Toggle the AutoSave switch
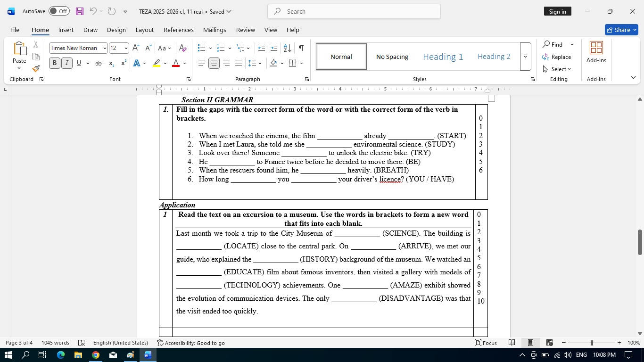Image resolution: width=644 pixels, height=362 pixels. click(59, 11)
